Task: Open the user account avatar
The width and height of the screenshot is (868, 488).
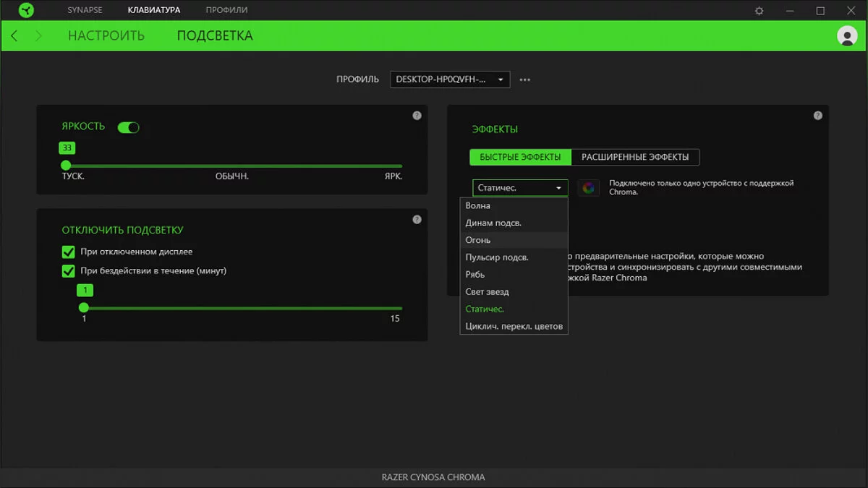Action: (x=846, y=36)
